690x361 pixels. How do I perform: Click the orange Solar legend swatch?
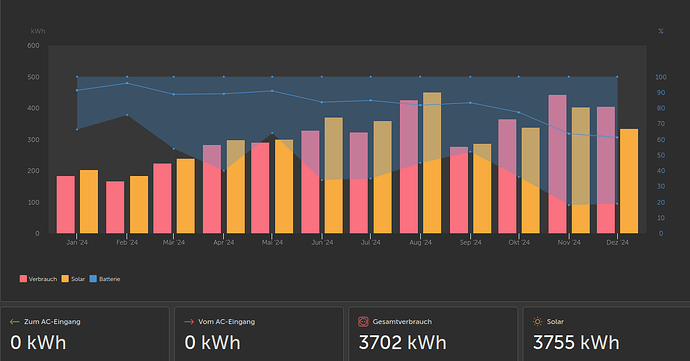[x=66, y=279]
